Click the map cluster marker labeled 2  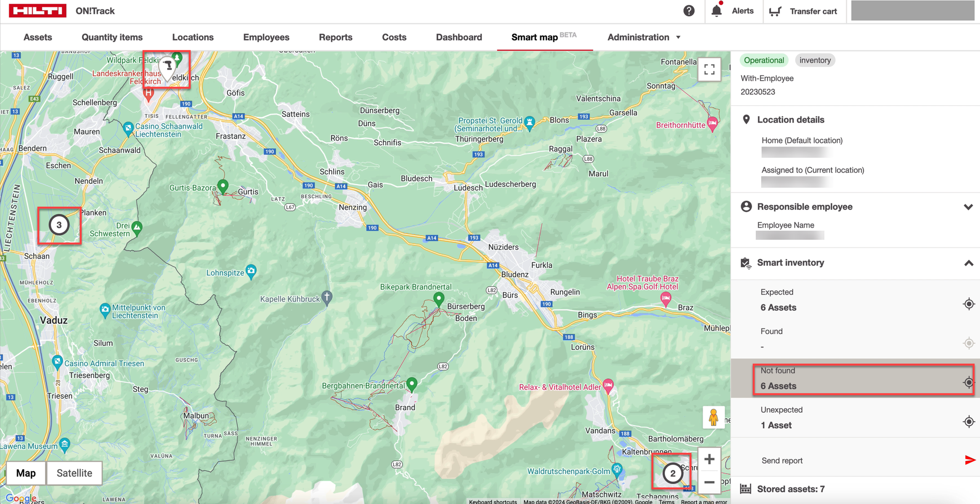672,473
